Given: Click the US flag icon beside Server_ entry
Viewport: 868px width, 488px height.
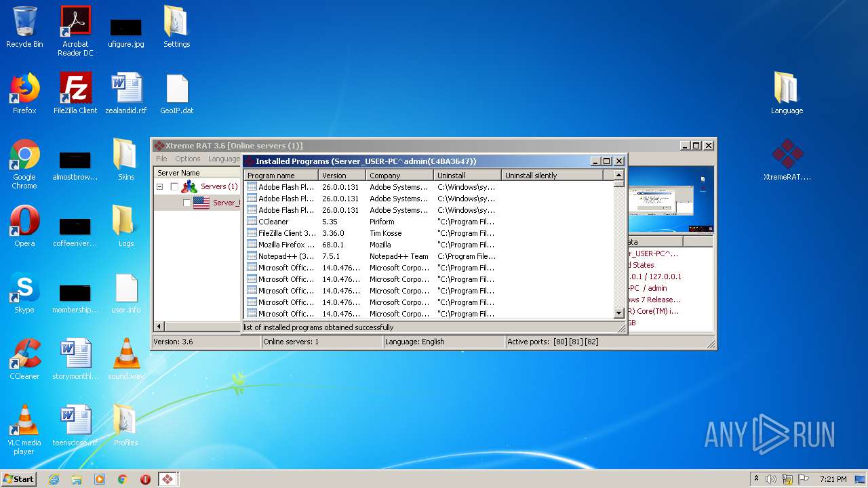Looking at the screenshot, I should pyautogui.click(x=201, y=202).
